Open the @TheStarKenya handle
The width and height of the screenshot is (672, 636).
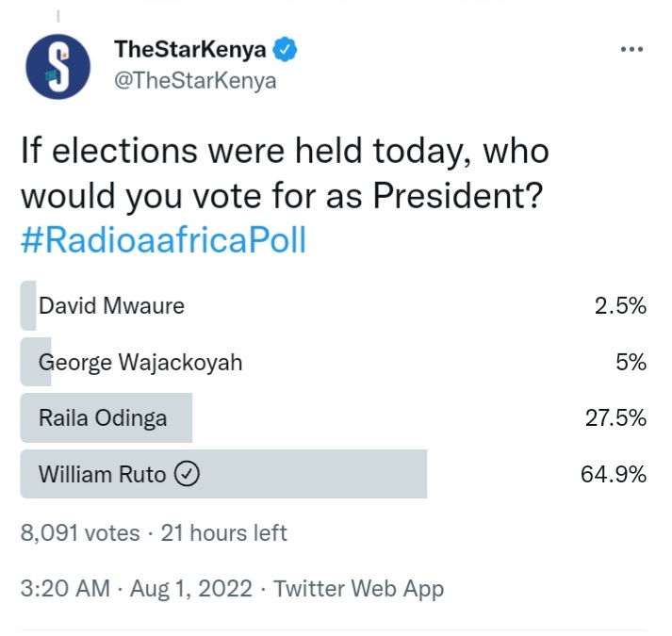195,81
